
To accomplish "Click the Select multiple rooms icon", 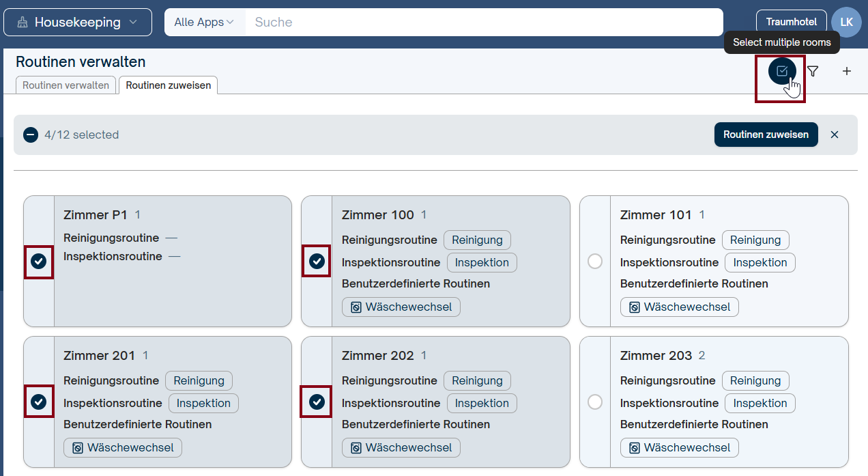I will (782, 71).
